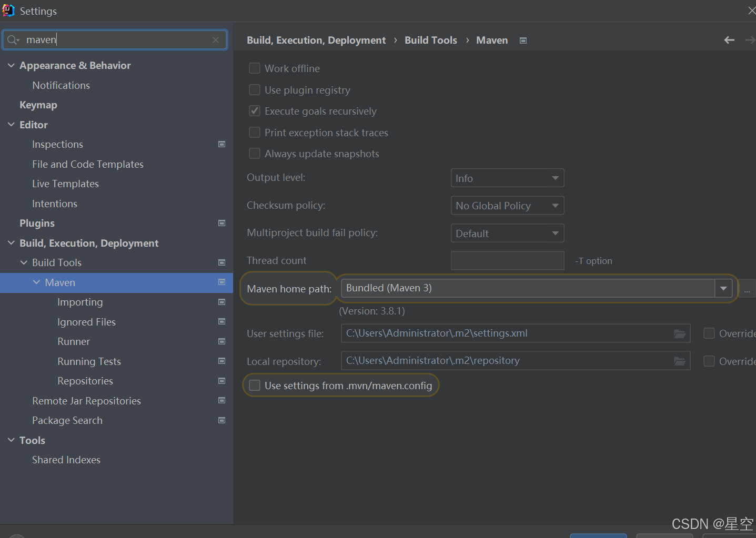Go back with the left arrow
Screen dimensions: 756x538
(729, 40)
